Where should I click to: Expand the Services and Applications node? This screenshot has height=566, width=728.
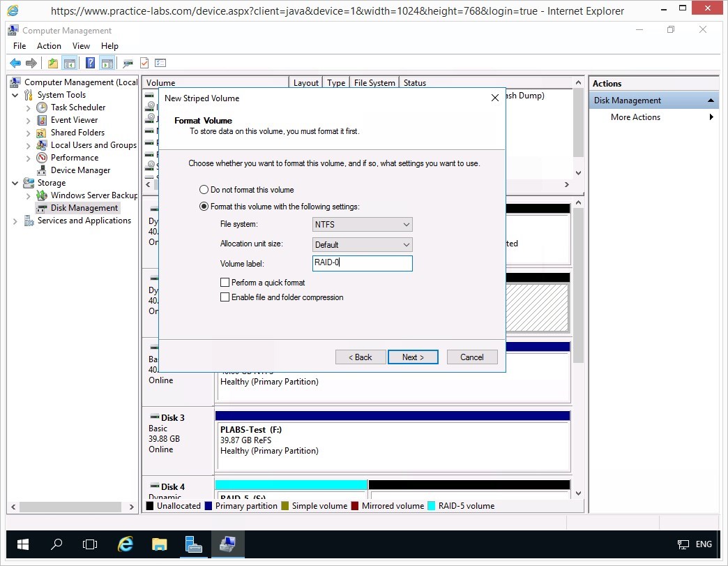16,221
